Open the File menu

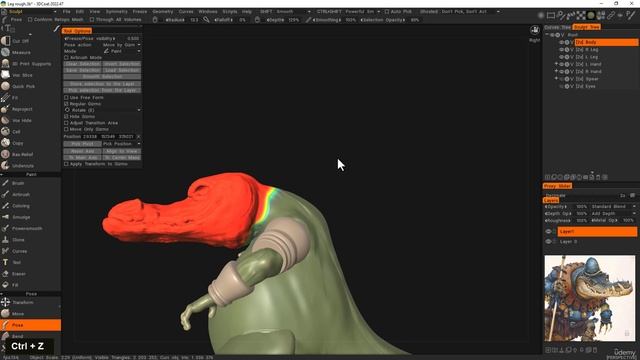pos(67,11)
